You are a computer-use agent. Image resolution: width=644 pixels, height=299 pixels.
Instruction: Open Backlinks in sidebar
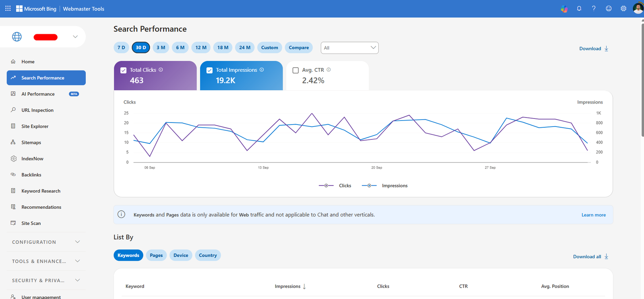click(46, 175)
